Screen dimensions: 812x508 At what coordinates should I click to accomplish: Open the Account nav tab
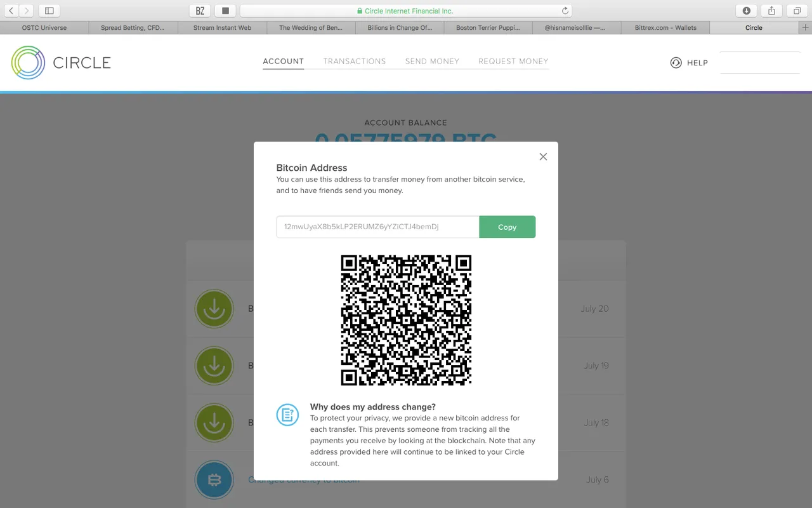coord(284,62)
